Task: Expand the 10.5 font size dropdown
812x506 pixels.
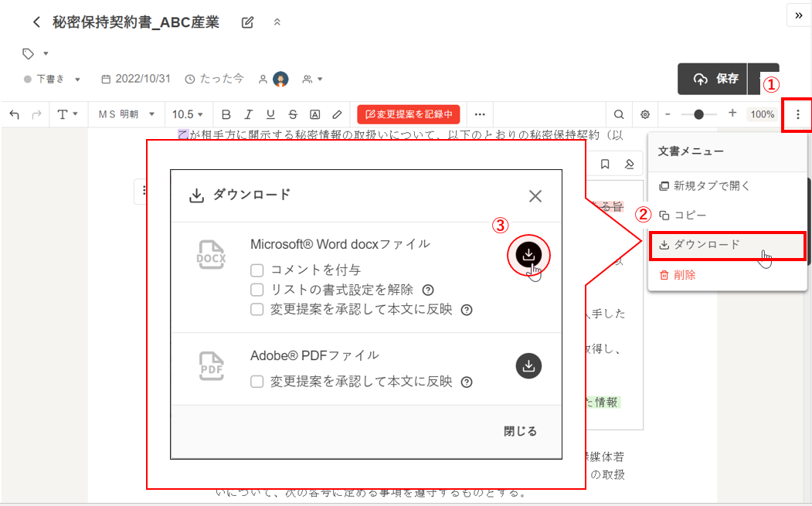Action: tap(188, 114)
